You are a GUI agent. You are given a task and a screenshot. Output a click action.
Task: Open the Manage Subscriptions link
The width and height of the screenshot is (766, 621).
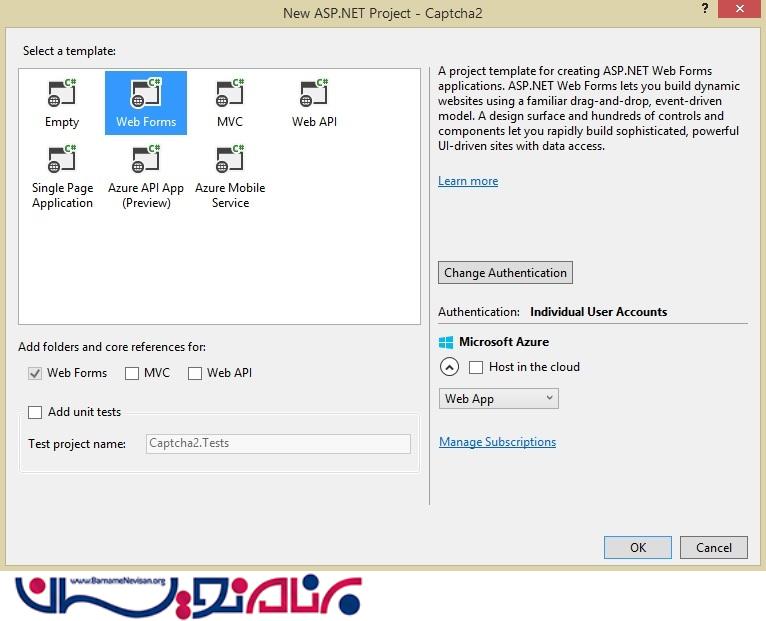[x=497, y=442]
